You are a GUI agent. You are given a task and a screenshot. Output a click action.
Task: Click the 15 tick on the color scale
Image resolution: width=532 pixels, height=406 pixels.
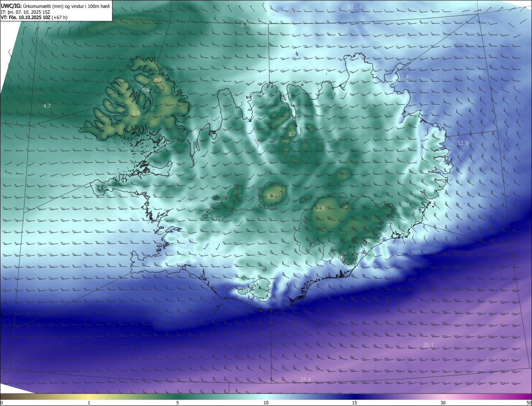(x=355, y=403)
